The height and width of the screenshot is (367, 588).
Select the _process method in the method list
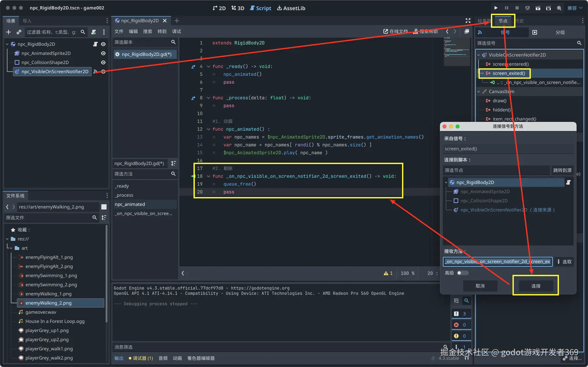click(124, 195)
